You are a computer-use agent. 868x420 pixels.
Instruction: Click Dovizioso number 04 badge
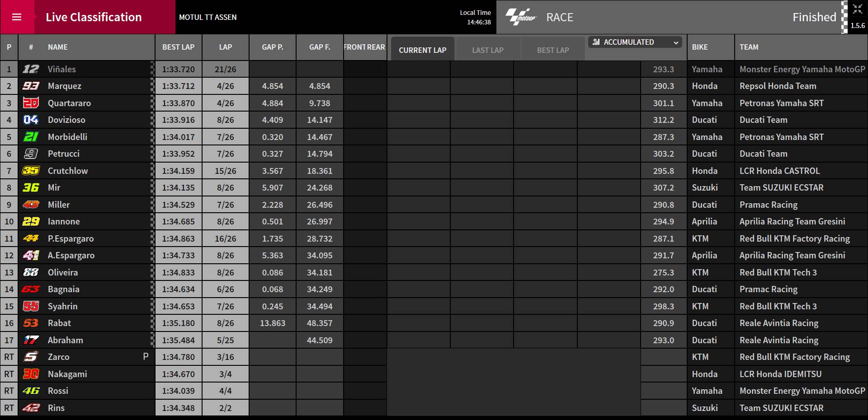click(31, 120)
